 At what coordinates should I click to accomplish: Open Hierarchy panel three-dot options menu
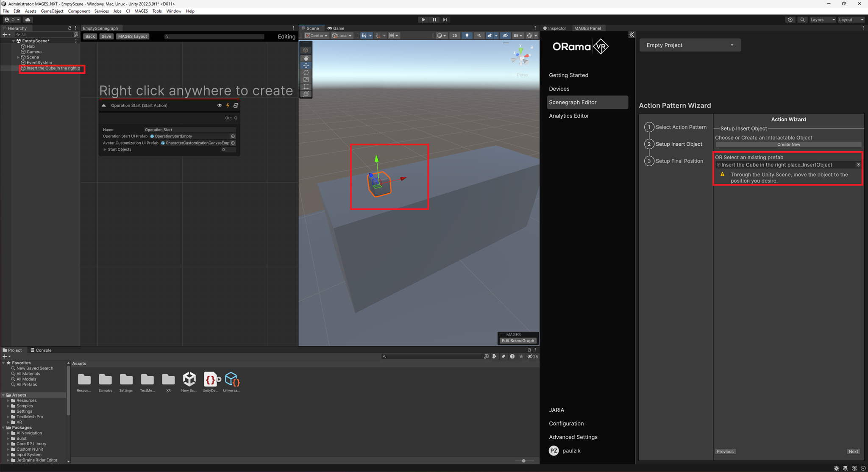[75, 28]
